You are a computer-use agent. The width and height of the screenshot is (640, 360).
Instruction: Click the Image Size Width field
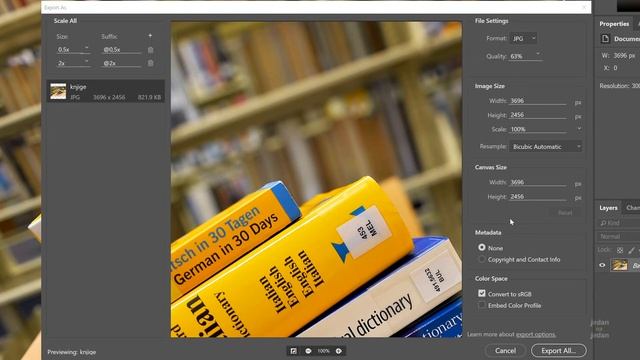[x=538, y=101]
